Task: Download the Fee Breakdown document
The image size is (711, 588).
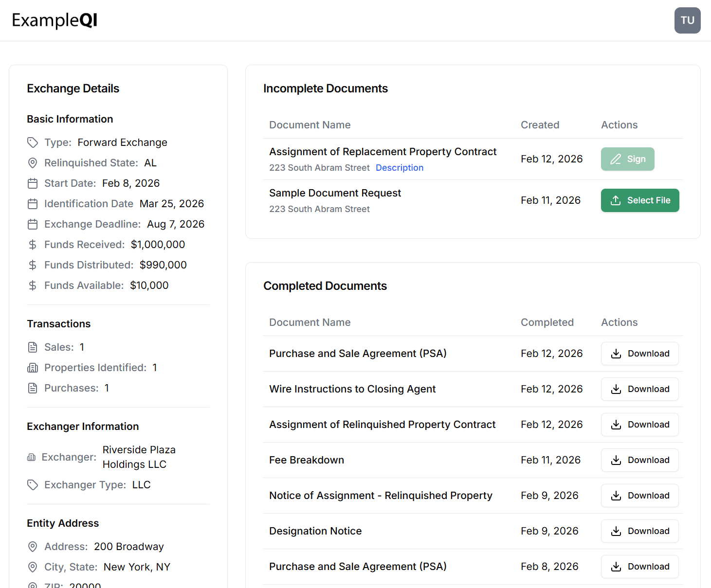Action: pyautogui.click(x=639, y=460)
